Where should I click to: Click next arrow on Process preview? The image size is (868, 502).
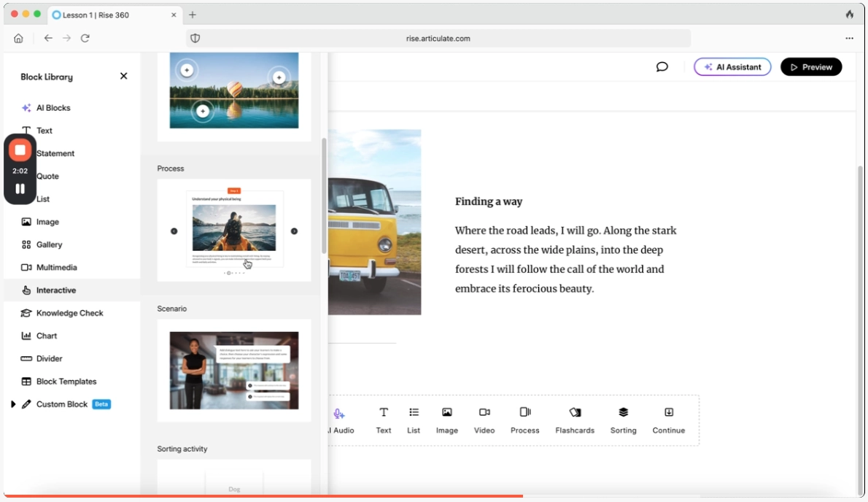(294, 231)
